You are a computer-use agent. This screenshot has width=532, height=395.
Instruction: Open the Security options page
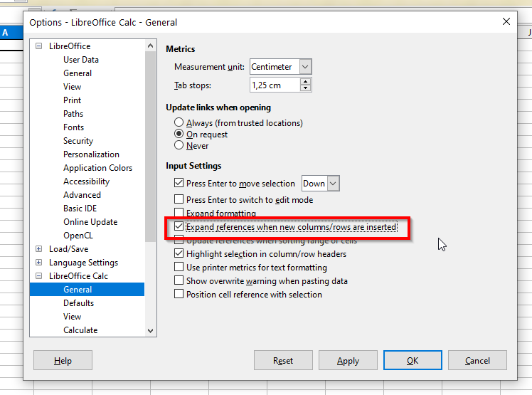click(78, 141)
